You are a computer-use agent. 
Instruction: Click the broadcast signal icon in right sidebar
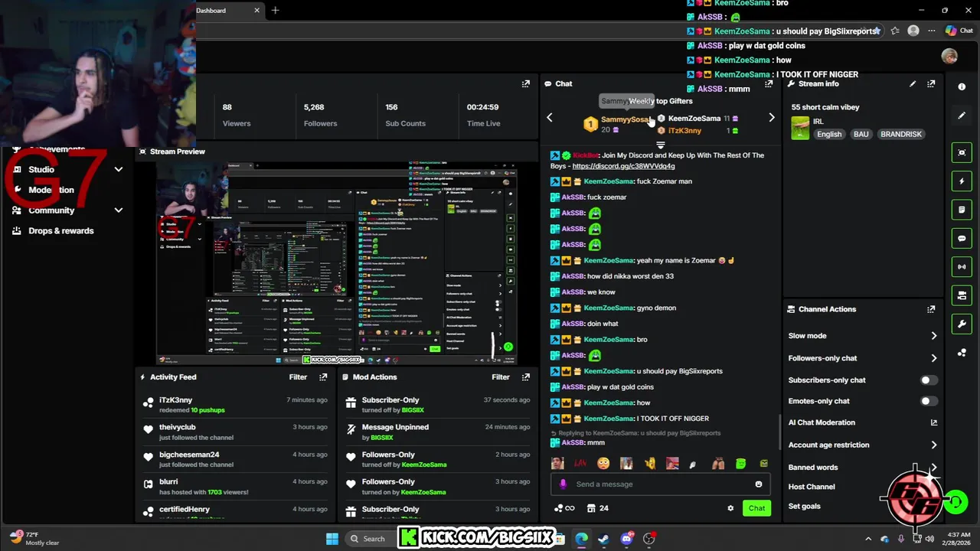[962, 267]
